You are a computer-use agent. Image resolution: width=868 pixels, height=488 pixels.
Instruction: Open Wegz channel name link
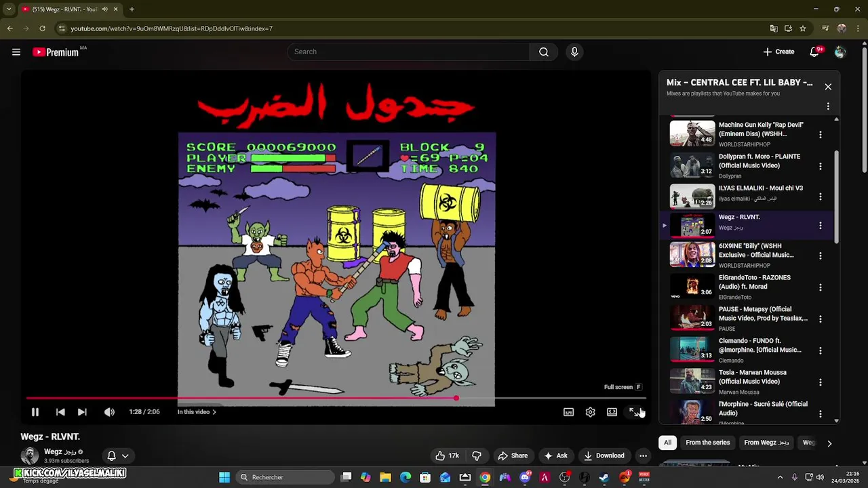pyautogui.click(x=60, y=451)
